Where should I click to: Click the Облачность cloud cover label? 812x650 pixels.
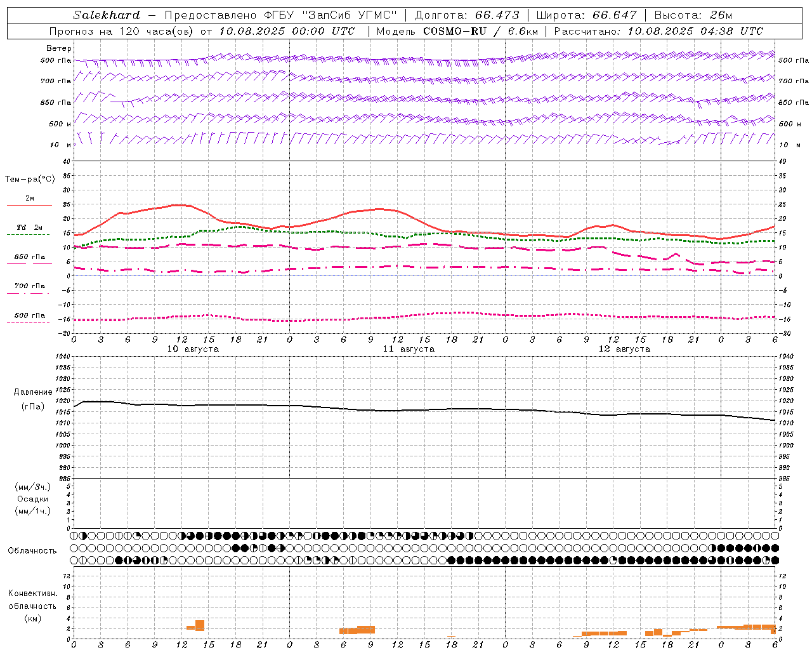[x=32, y=551]
